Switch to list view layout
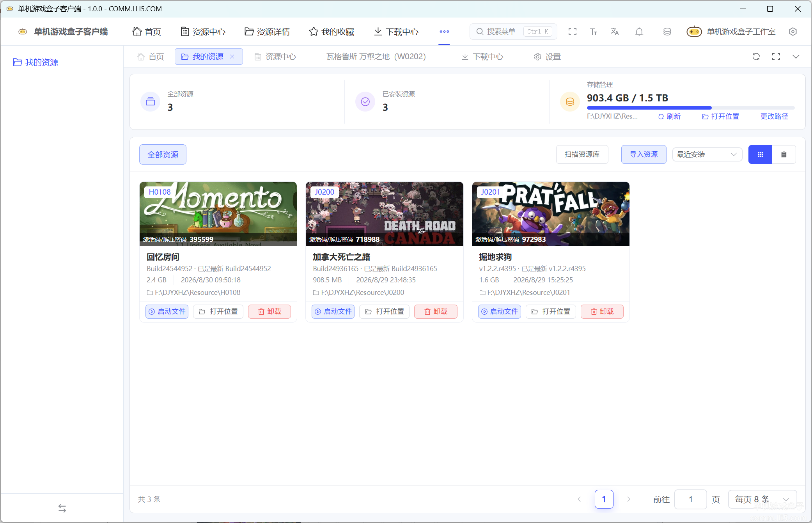This screenshot has height=523, width=812. click(x=784, y=154)
